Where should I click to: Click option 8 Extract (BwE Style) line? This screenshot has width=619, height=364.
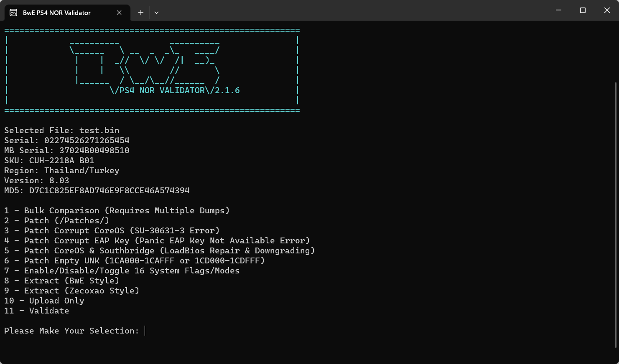pos(62,281)
